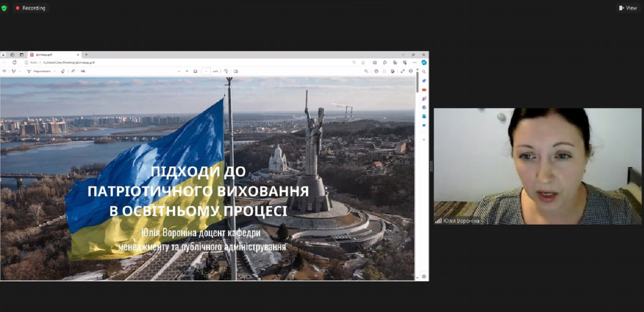Open the sidebar settings gear at bottom
This screenshot has width=644, height=312.
[424, 276]
